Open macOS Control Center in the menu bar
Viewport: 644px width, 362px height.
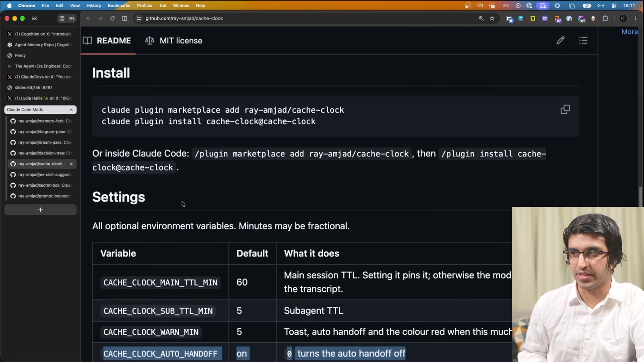pos(614,6)
